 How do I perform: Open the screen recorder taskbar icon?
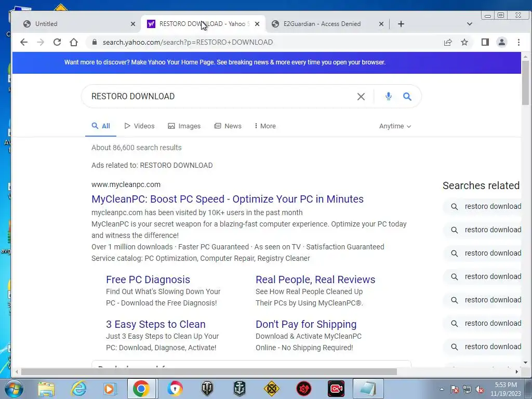click(x=336, y=389)
